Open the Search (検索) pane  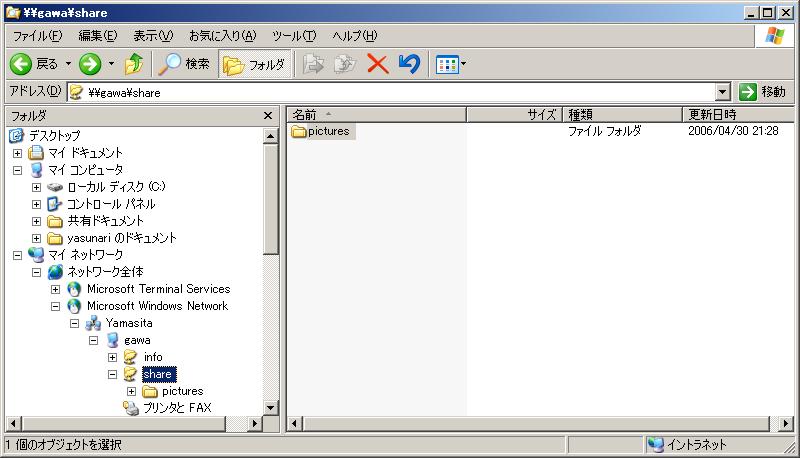[184, 64]
